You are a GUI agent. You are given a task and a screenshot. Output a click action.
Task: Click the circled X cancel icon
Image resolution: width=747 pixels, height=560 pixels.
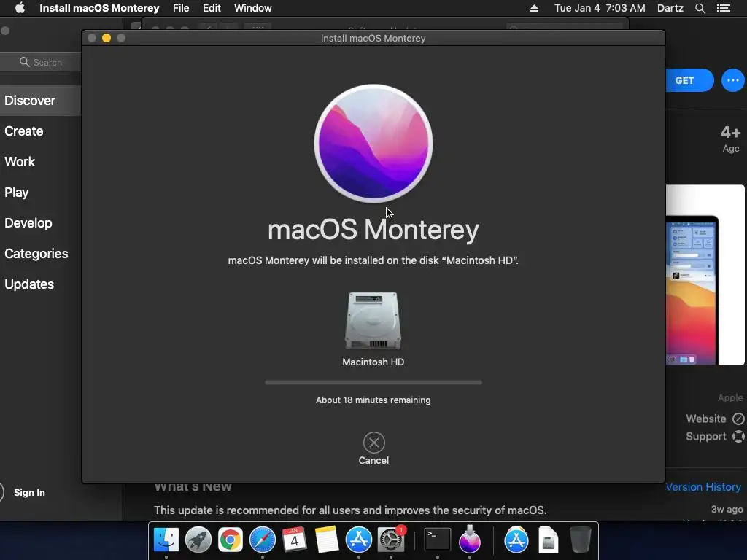coord(374,443)
